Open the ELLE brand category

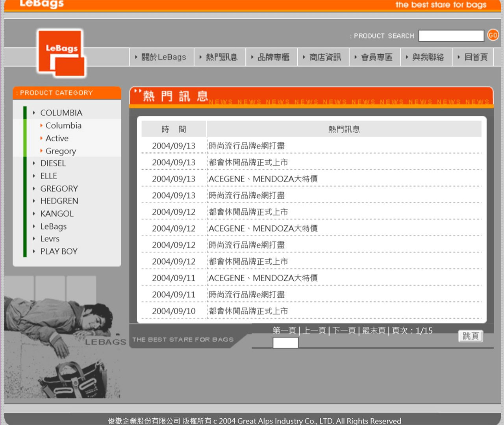(x=49, y=176)
